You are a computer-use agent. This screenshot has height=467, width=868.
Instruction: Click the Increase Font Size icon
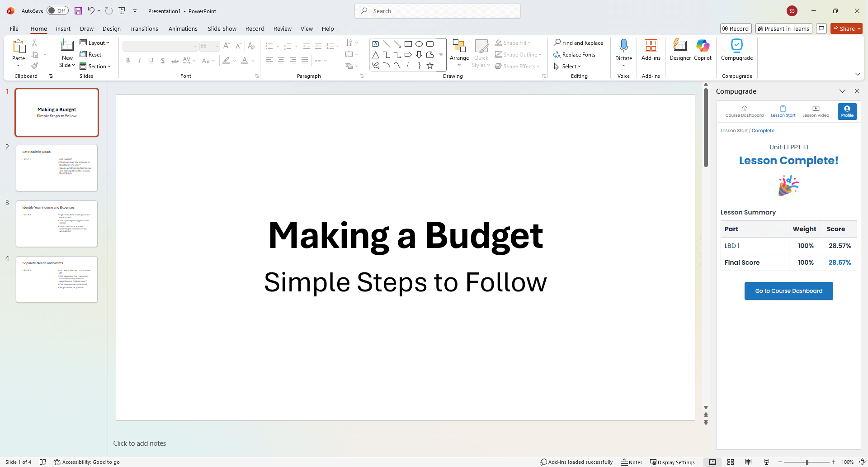(226, 46)
